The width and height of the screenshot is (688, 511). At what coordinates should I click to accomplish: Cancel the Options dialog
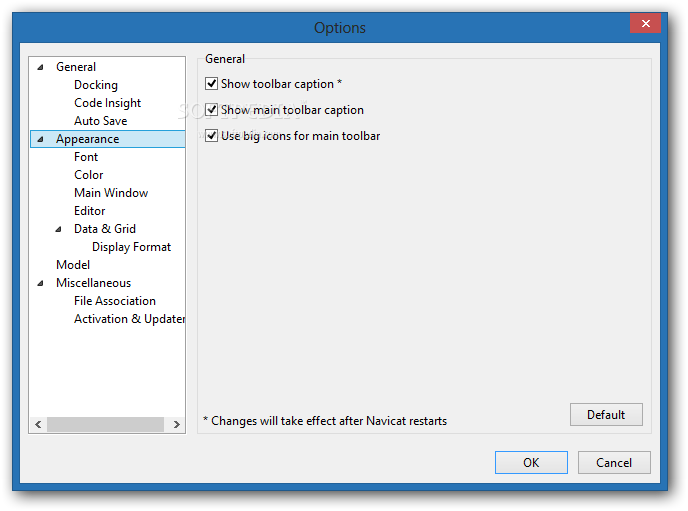(614, 462)
